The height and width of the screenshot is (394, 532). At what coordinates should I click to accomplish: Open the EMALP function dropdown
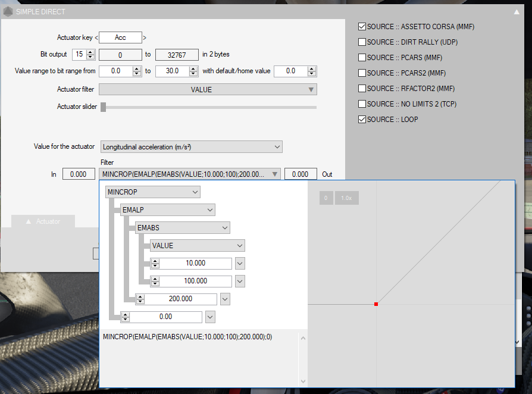[168, 210]
